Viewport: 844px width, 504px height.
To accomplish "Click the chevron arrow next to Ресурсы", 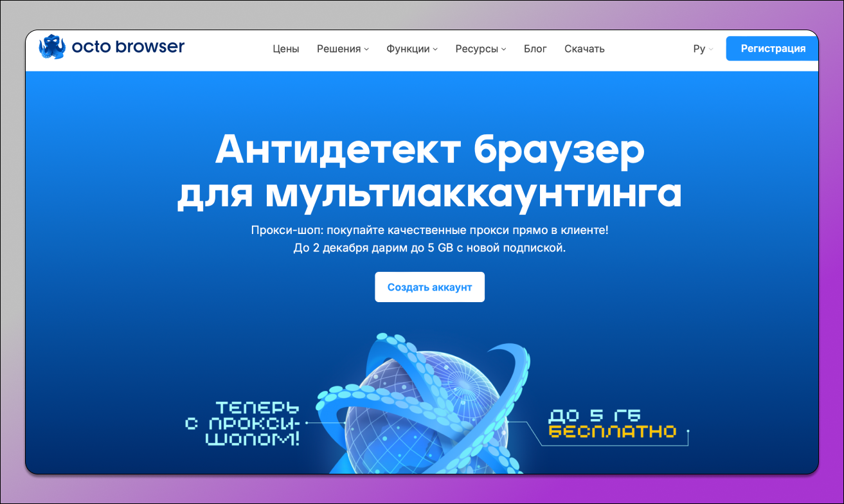I will [x=504, y=49].
